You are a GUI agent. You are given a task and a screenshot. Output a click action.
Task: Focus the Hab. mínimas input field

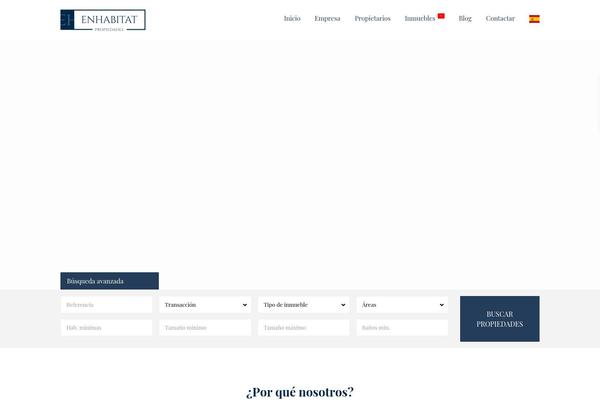click(106, 328)
